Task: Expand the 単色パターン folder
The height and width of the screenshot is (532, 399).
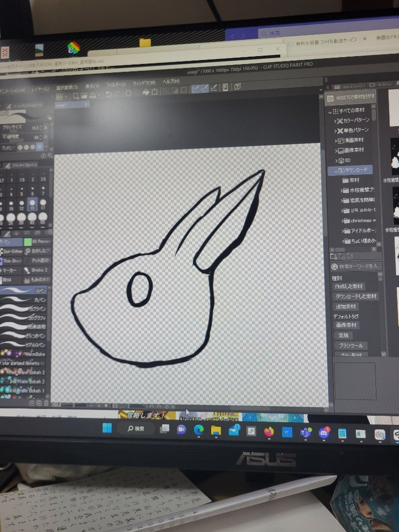Action: pyautogui.click(x=336, y=131)
